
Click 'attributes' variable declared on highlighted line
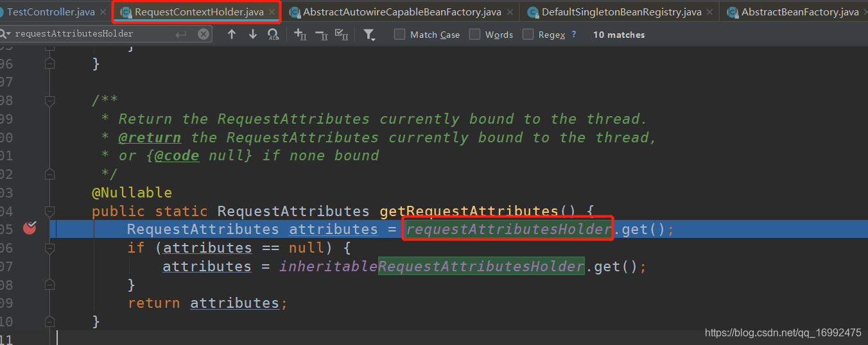pos(333,229)
